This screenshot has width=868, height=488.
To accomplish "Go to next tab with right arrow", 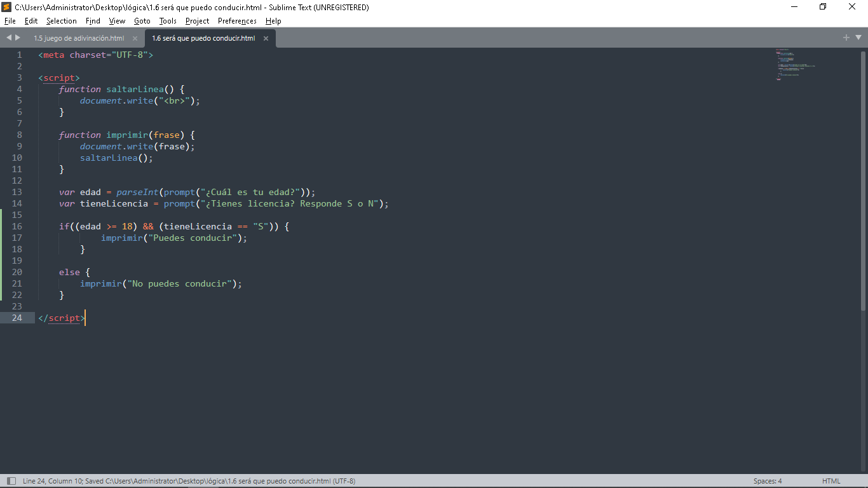I will click(x=18, y=37).
